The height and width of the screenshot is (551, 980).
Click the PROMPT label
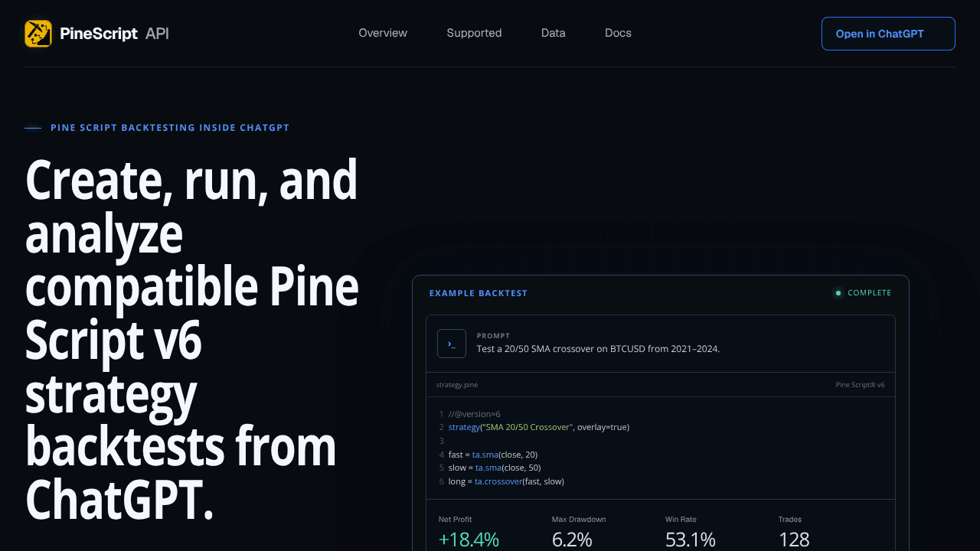(493, 336)
